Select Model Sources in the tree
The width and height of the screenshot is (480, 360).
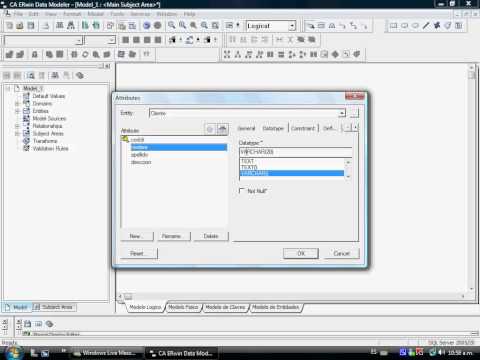[49, 118]
